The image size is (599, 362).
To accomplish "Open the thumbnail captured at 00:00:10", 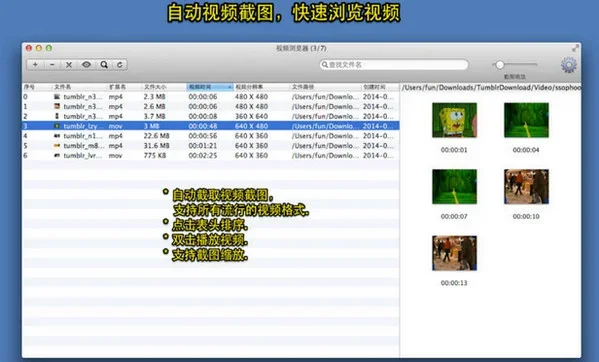I will pos(526,186).
